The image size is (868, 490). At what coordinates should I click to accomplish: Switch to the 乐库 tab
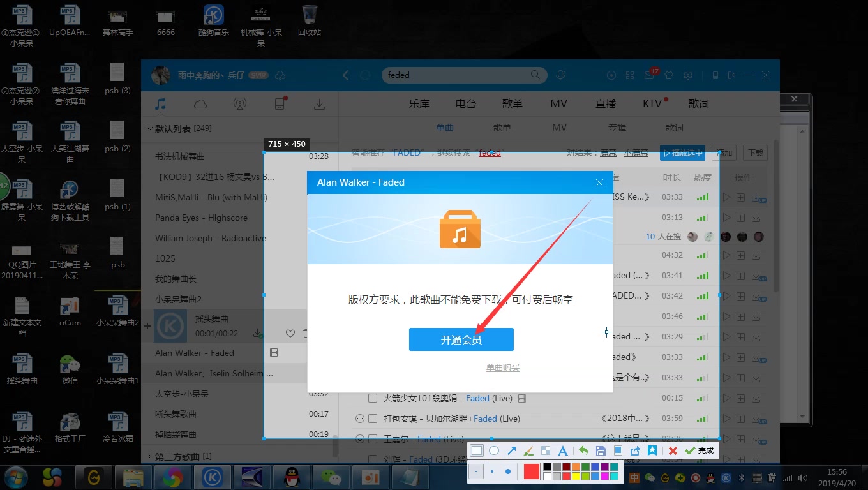coord(419,103)
